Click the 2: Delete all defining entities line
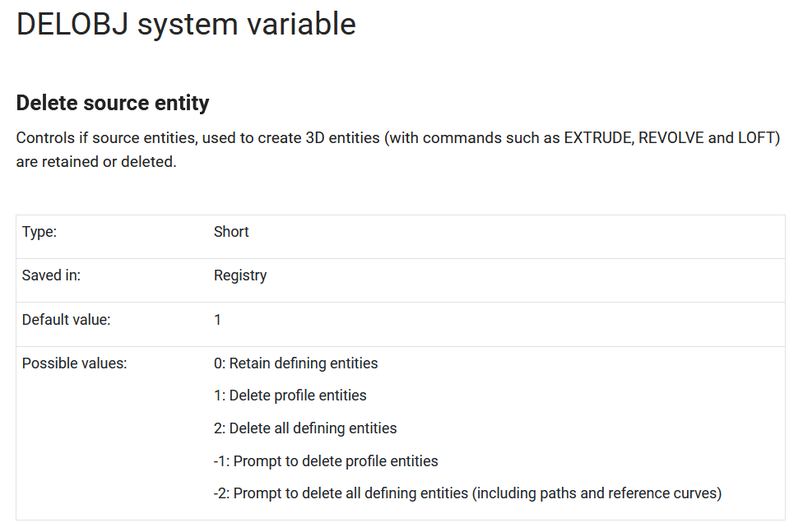Screen dimensions: 803x532 tap(305, 428)
